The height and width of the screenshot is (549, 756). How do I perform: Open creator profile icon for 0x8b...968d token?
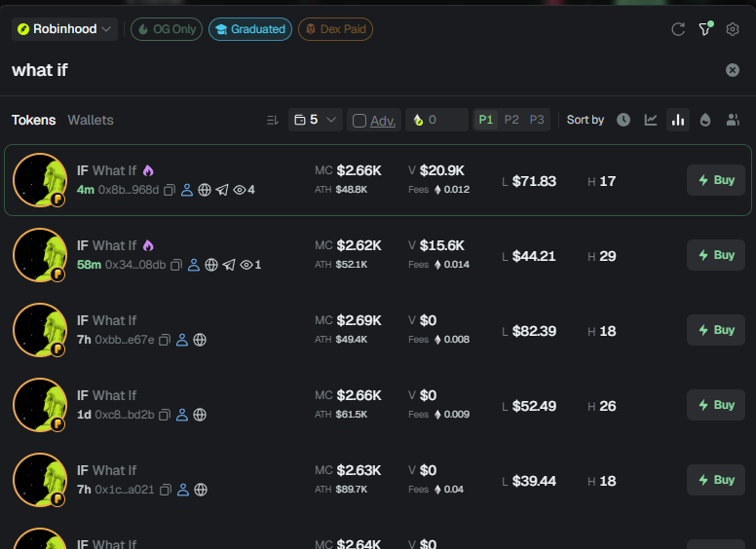pos(187,190)
